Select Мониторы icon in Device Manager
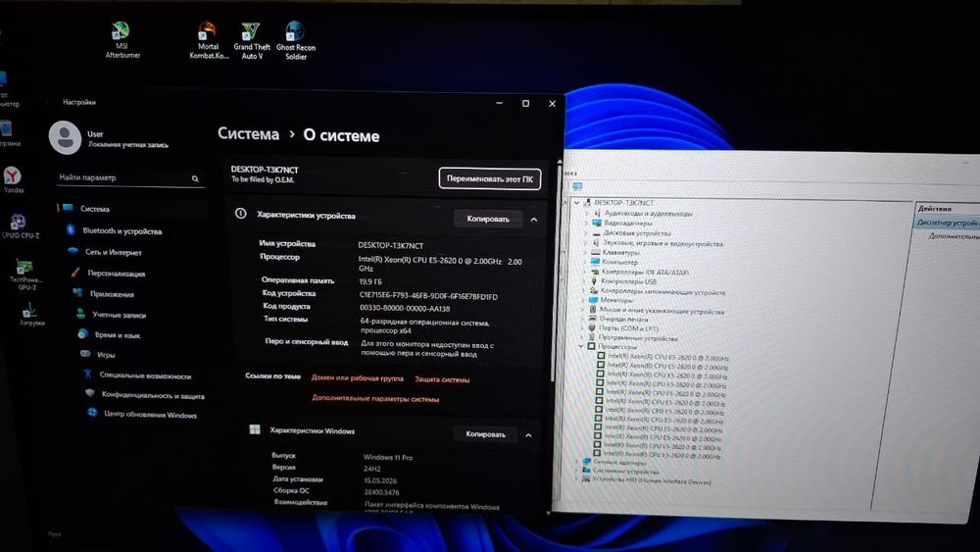Image resolution: width=980 pixels, height=552 pixels. click(x=594, y=299)
